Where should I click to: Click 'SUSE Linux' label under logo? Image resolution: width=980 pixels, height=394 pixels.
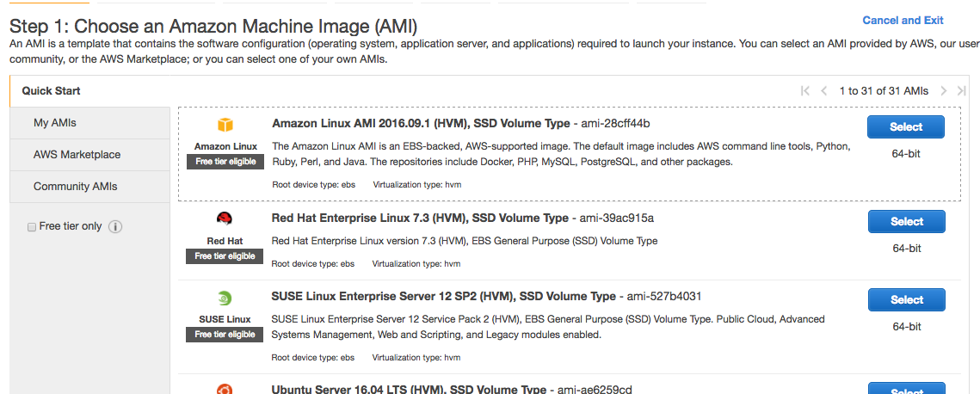pyautogui.click(x=225, y=320)
